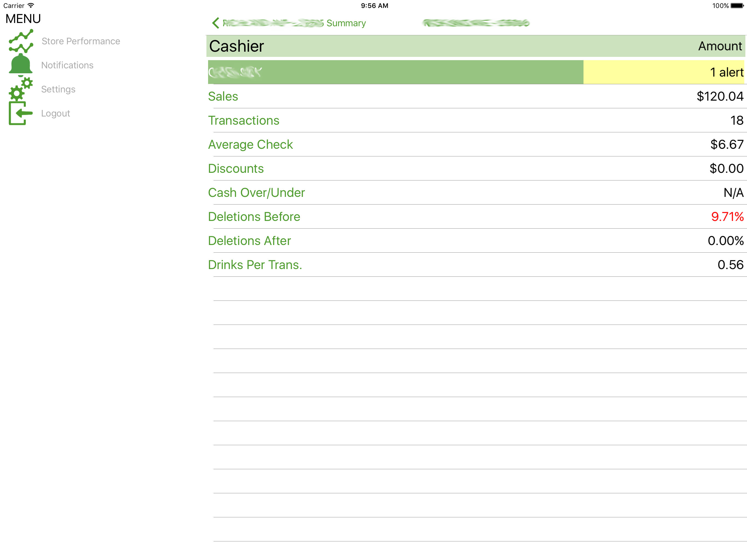Screen dimensions: 747x560
Task: Click the $0.00 discounts value
Action: click(726, 168)
